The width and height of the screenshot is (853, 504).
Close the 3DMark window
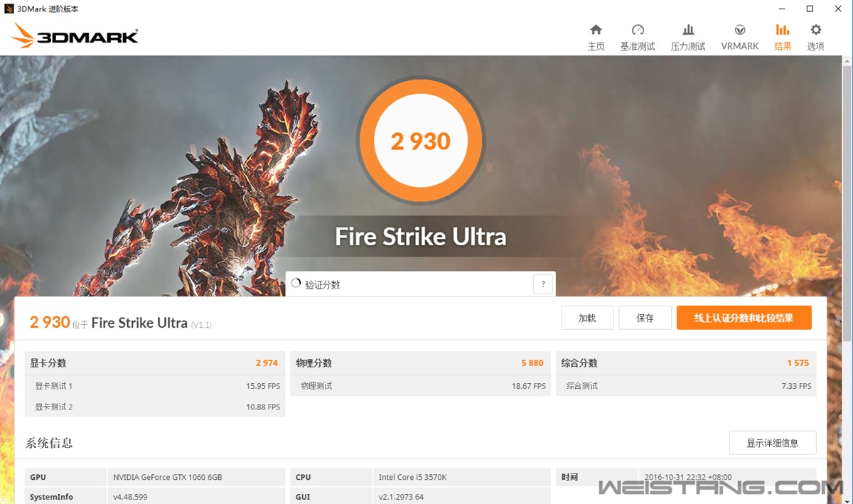point(837,9)
